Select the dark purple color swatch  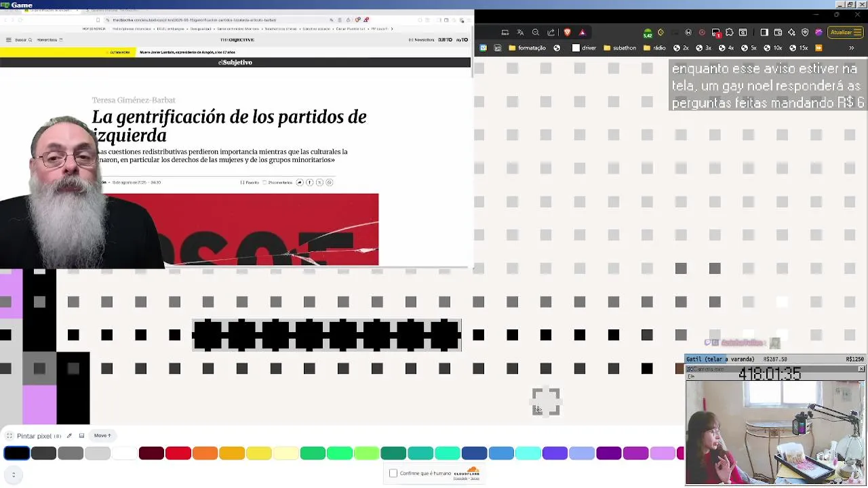[609, 453]
